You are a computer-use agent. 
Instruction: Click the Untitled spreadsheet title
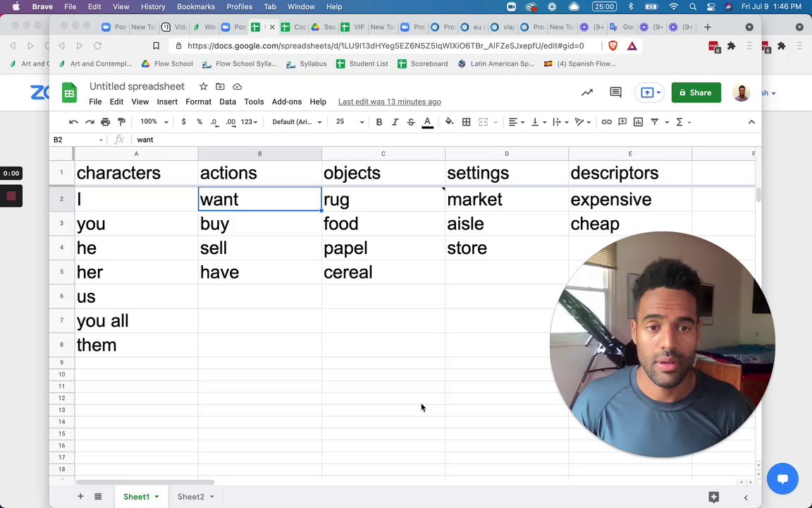tap(137, 87)
